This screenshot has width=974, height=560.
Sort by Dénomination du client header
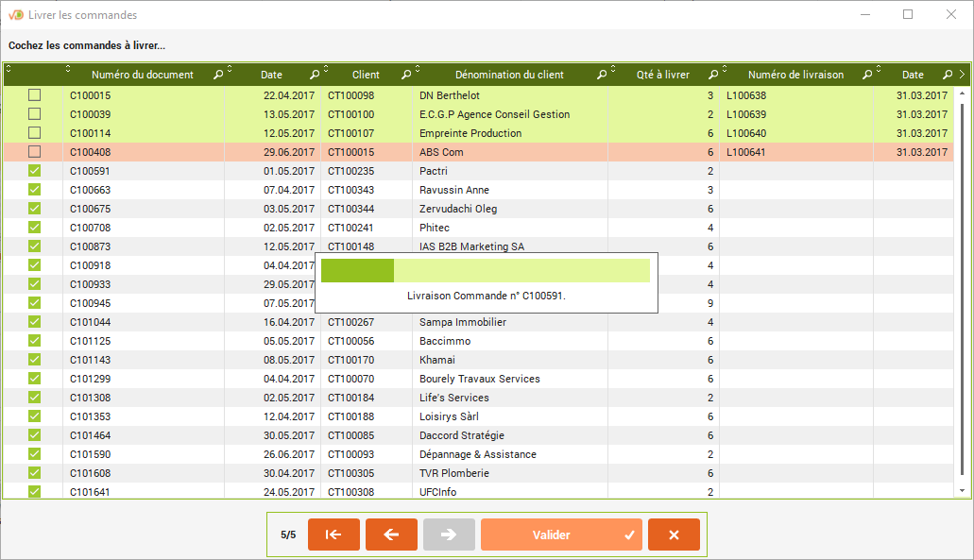(x=508, y=75)
